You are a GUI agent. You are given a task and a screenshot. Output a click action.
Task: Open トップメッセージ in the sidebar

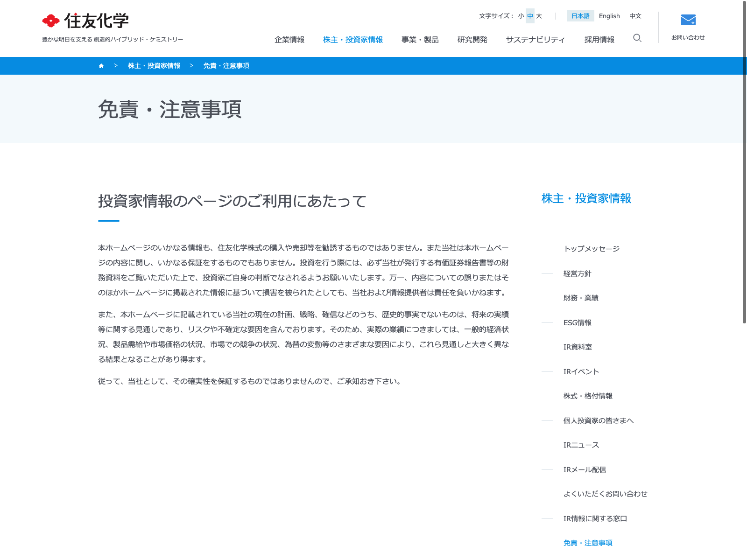592,249
